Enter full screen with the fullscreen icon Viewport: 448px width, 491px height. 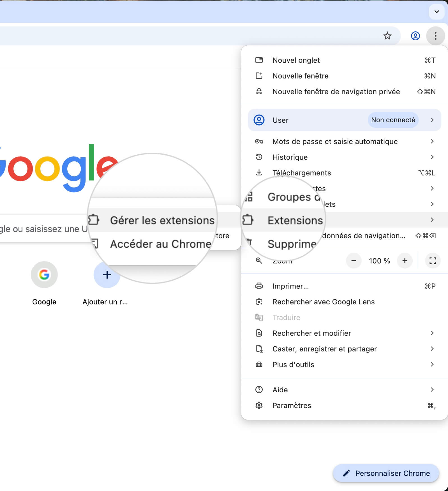click(x=433, y=261)
